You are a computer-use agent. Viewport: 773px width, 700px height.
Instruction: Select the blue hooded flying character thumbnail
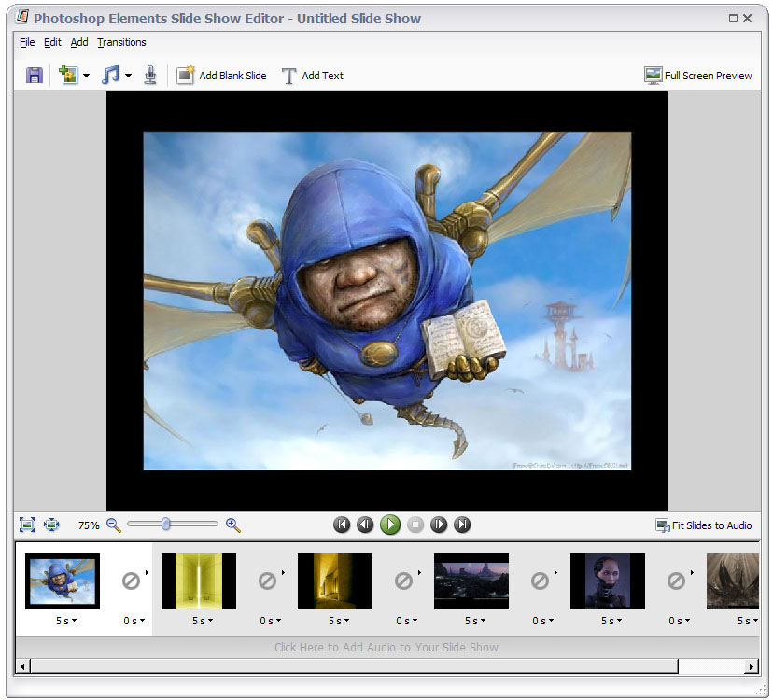[x=63, y=581]
